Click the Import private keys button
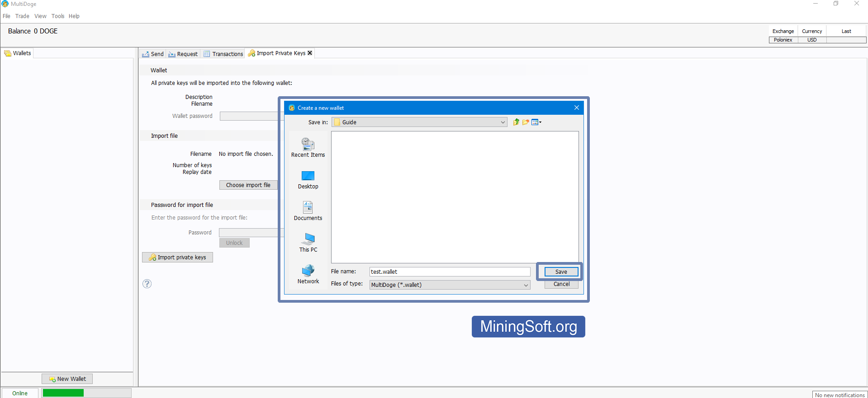Screen dimensions: 868x398 pyautogui.click(x=178, y=257)
